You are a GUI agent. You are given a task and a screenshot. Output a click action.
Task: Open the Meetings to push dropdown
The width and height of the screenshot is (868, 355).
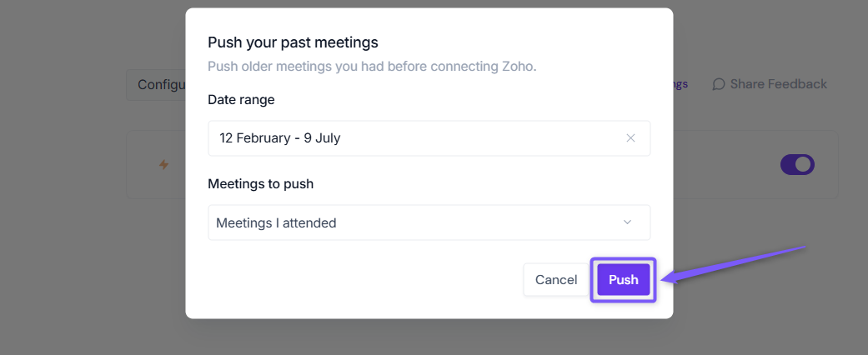429,222
